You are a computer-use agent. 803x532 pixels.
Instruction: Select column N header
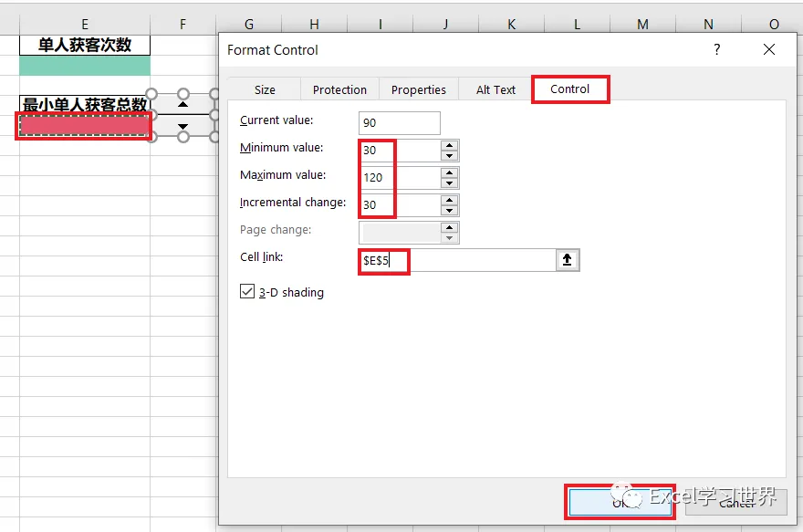(x=708, y=24)
